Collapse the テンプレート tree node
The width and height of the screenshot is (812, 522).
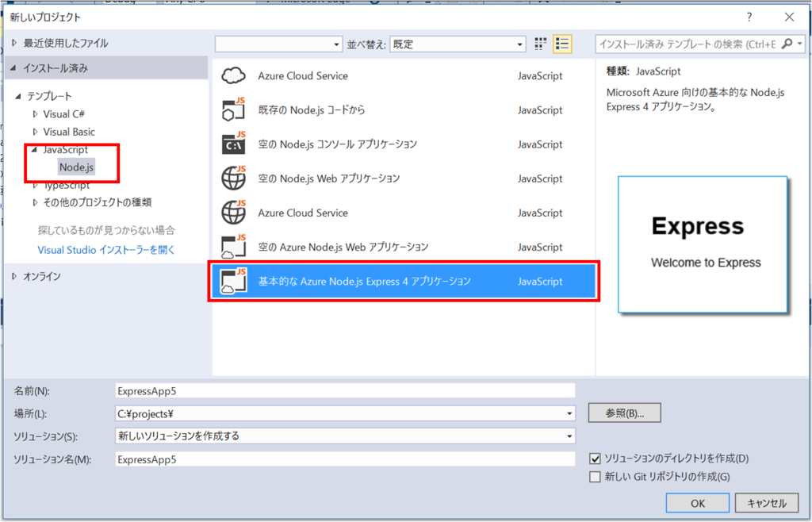(19, 96)
